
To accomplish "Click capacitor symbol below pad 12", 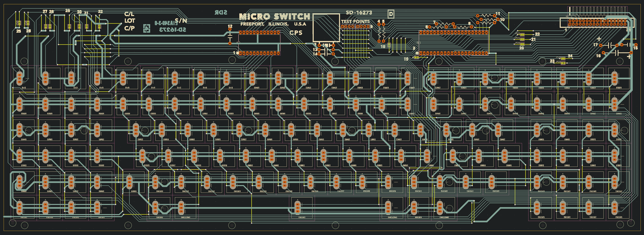I will (x=230, y=37).
